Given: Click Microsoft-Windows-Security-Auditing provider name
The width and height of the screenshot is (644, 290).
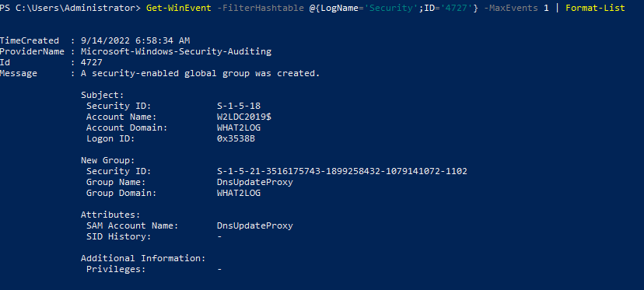Looking at the screenshot, I should click(x=177, y=52).
